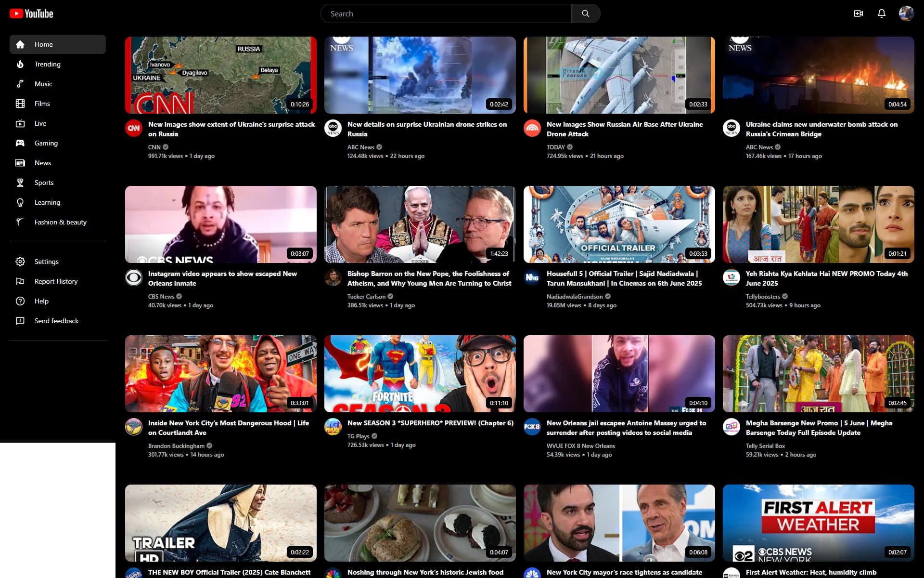The image size is (924, 578).
Task: Open ABC News drone strikes video title
Action: click(427, 129)
